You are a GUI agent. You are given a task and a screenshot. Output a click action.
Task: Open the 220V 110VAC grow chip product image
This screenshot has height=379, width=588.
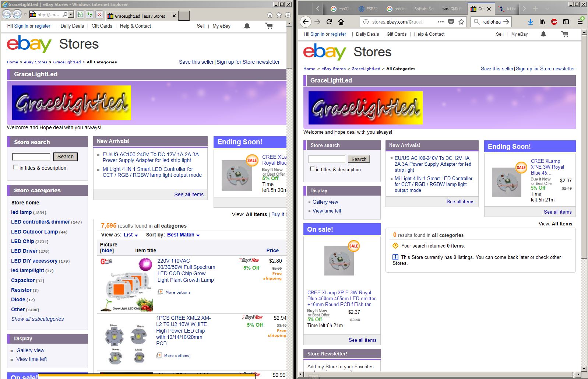point(127,284)
